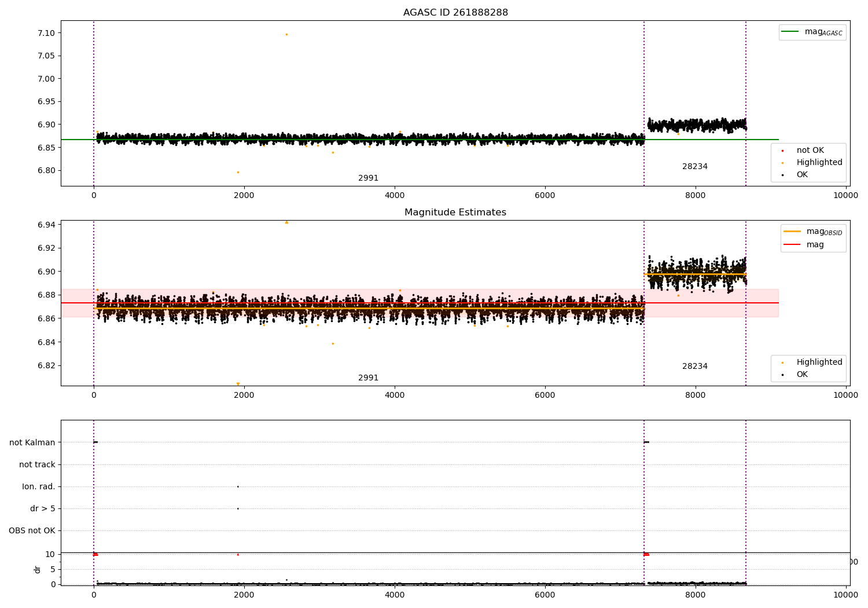Click the 'Ion. rad.' y-axis label
The image size is (868, 608).
(39, 486)
